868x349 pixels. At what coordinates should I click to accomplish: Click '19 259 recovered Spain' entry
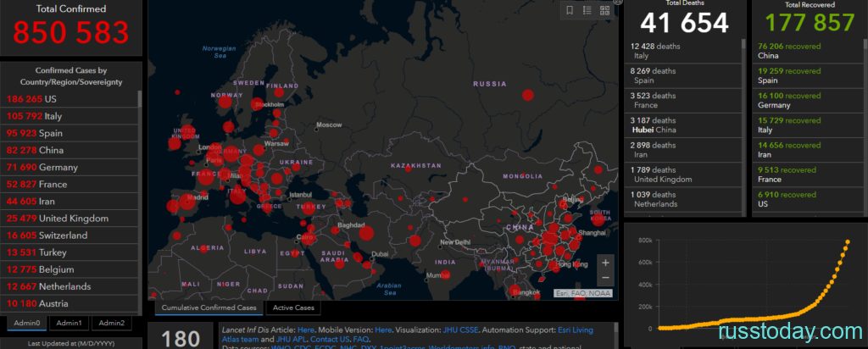pos(808,75)
